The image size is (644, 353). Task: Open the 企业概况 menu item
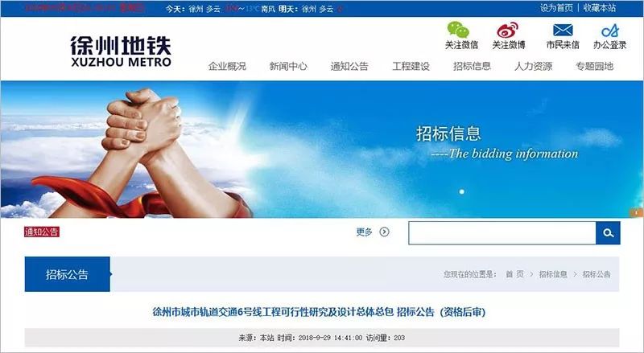(227, 66)
